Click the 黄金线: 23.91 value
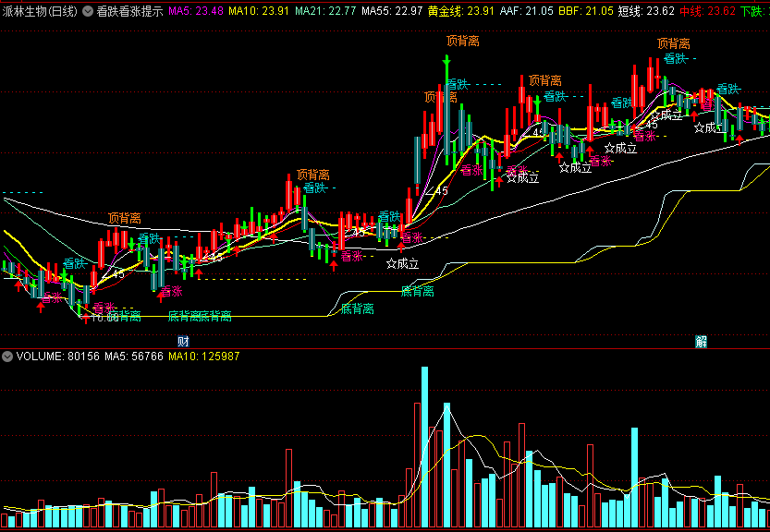 [460, 11]
